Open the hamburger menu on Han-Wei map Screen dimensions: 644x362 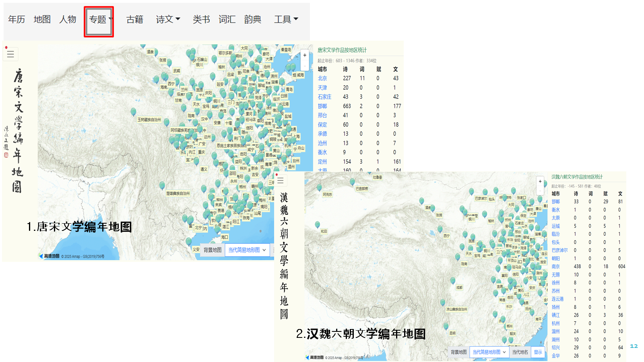pyautogui.click(x=281, y=180)
